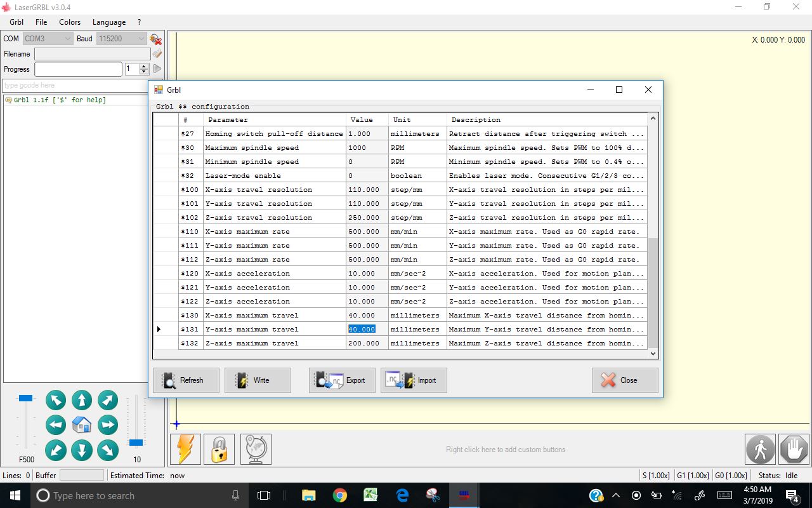Click the $102 Z-axis travel resolution value 250.000

tap(367, 217)
